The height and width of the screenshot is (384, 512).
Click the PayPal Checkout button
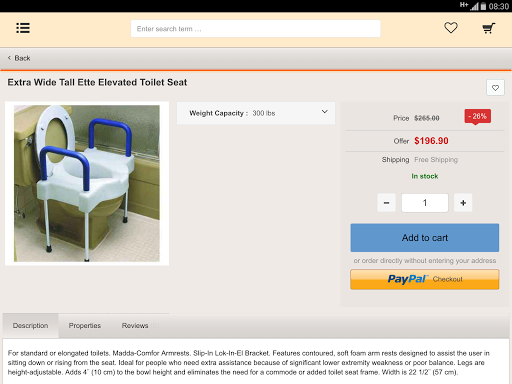click(x=425, y=279)
